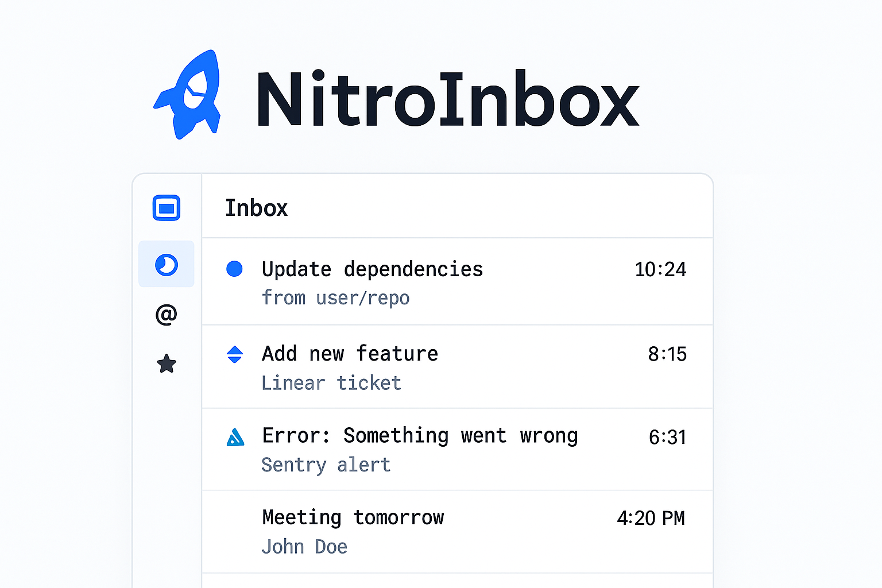Screen dimensions: 882x588
Task: Toggle read status of Update dependencies
Action: pyautogui.click(x=234, y=268)
